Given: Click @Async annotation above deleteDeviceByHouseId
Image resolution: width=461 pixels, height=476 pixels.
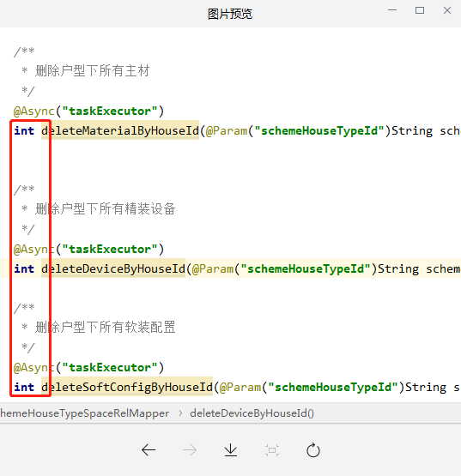Looking at the screenshot, I should tap(33, 250).
